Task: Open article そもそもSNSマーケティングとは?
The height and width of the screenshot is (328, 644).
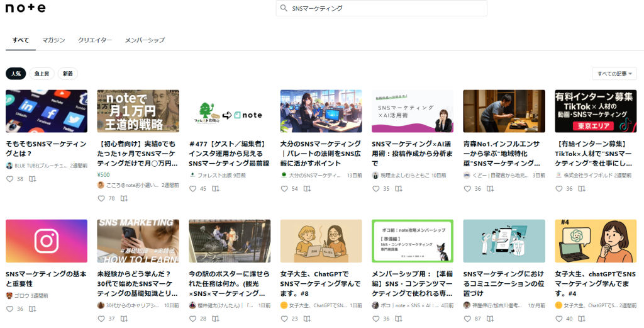Action: (46, 149)
